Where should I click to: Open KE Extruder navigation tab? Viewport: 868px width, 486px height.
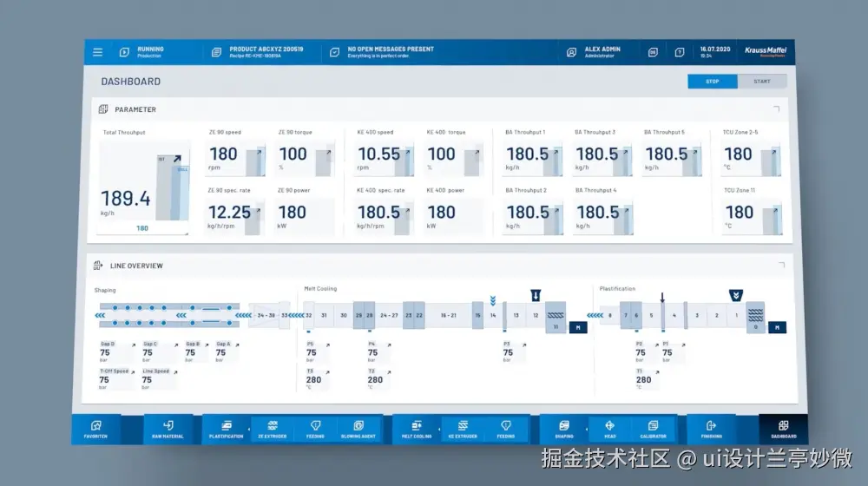point(463,429)
